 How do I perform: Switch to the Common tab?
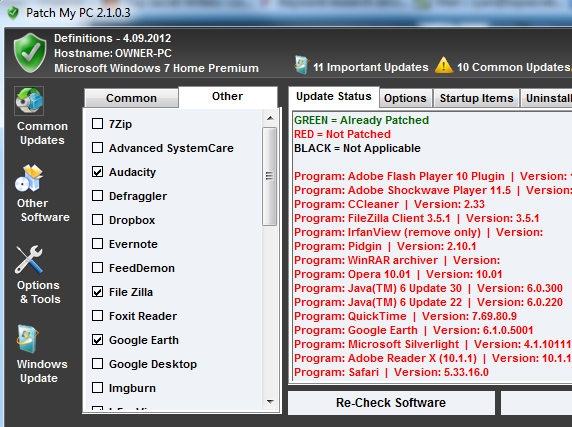[131, 98]
